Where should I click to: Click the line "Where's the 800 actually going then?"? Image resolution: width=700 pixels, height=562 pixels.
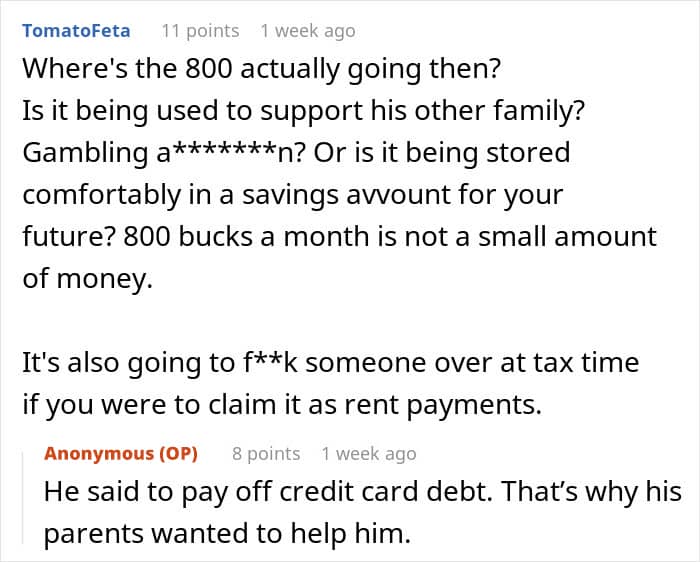click(262, 69)
